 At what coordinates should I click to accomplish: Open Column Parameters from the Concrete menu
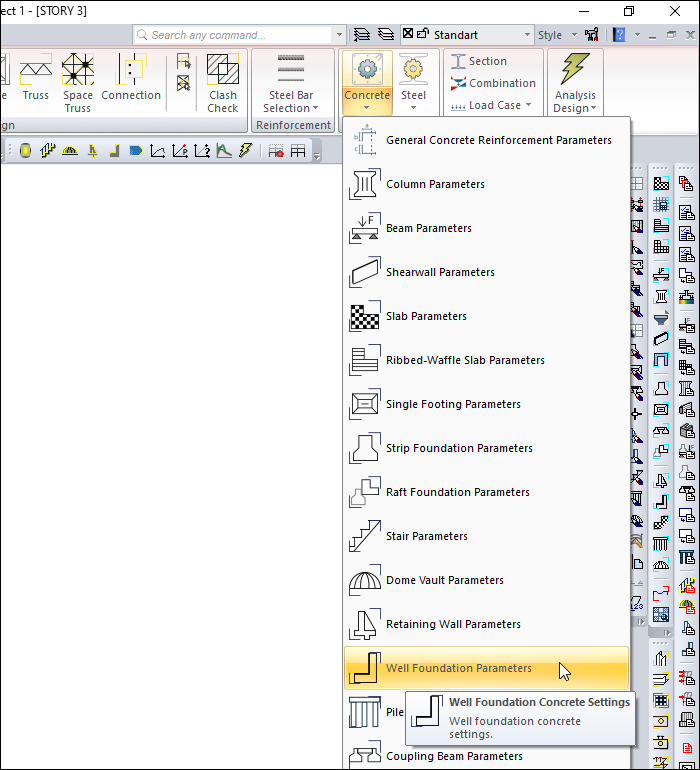pos(435,184)
